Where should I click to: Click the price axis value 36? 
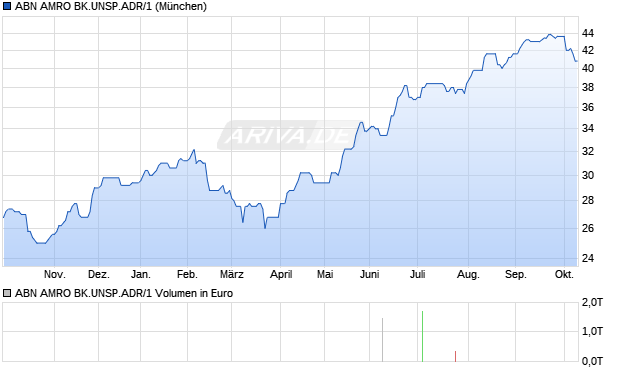[x=588, y=108]
